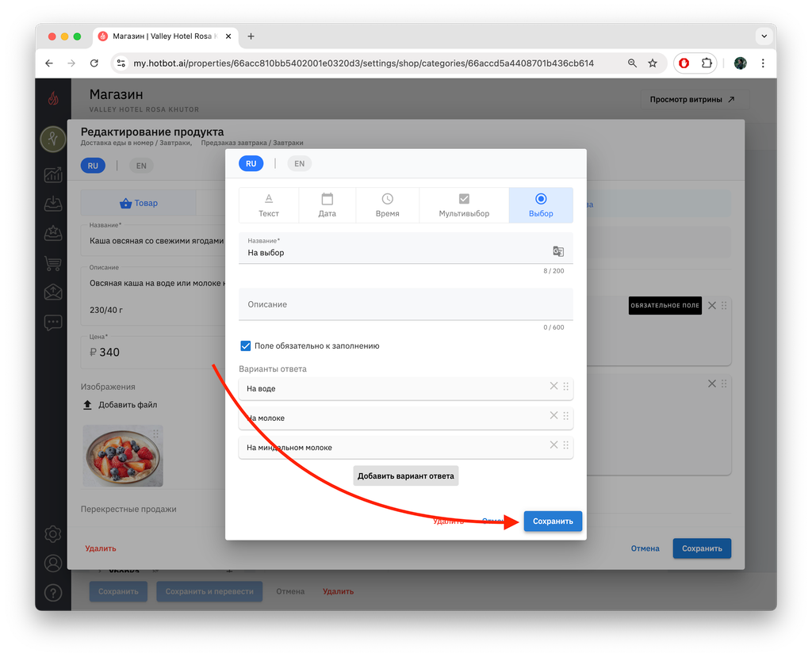Open the browser extensions puzzle icon
812x657 pixels.
707,63
